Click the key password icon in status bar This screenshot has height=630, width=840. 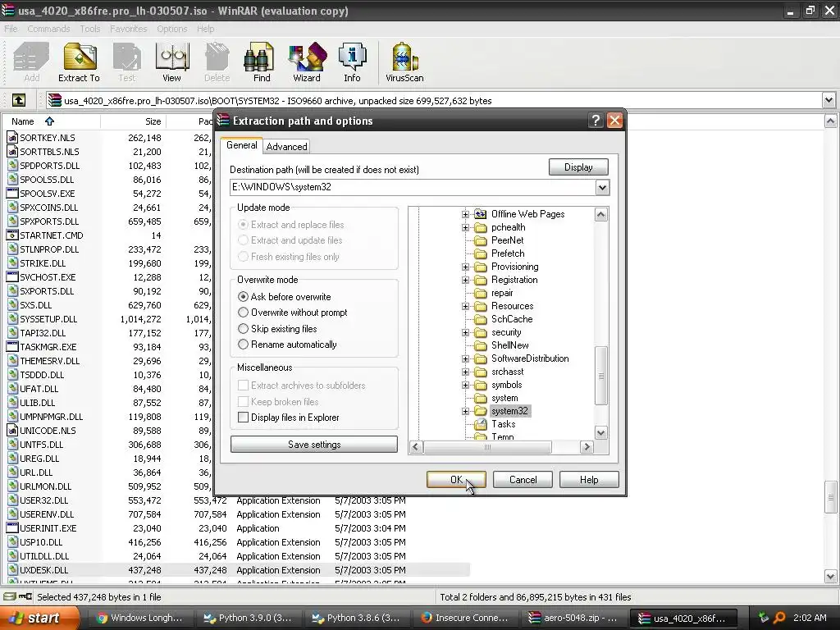point(25,597)
